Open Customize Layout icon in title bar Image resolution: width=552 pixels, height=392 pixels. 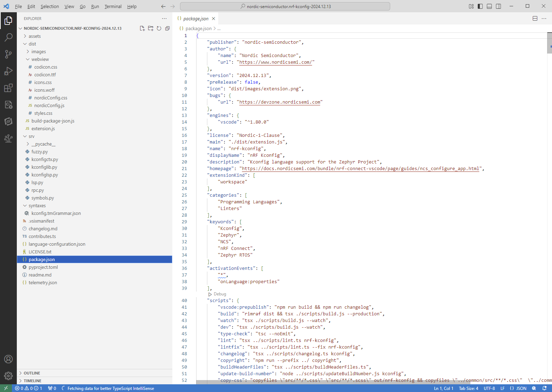coord(471,6)
